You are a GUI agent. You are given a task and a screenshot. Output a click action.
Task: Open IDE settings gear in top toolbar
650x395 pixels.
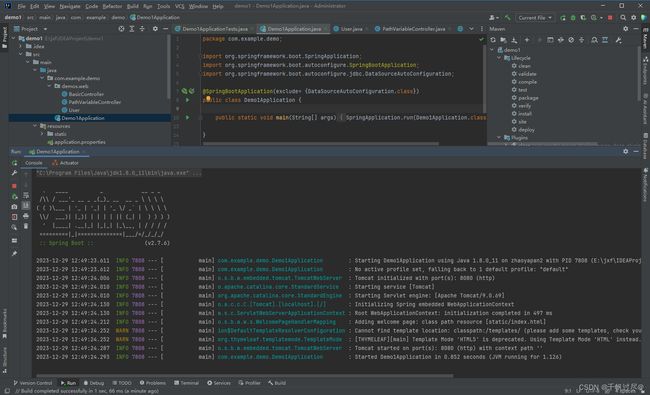633,18
